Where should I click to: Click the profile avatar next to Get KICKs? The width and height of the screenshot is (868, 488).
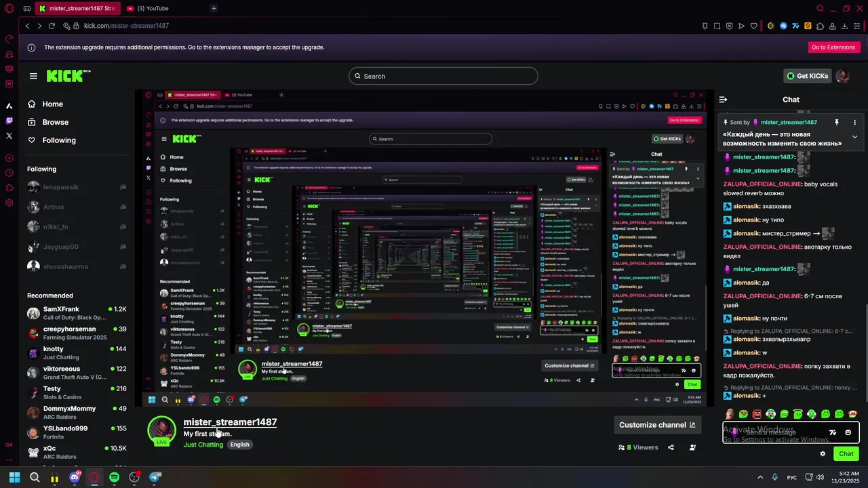pyautogui.click(x=843, y=76)
